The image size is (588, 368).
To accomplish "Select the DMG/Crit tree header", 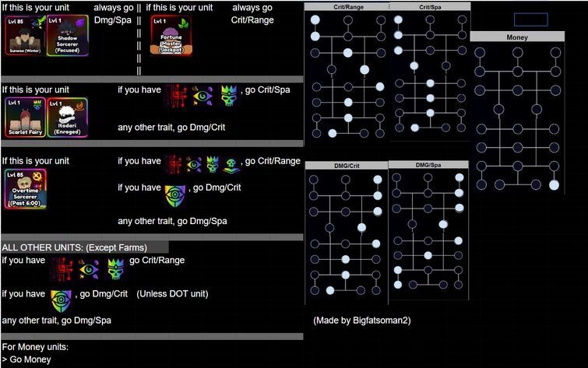I will tap(347, 165).
